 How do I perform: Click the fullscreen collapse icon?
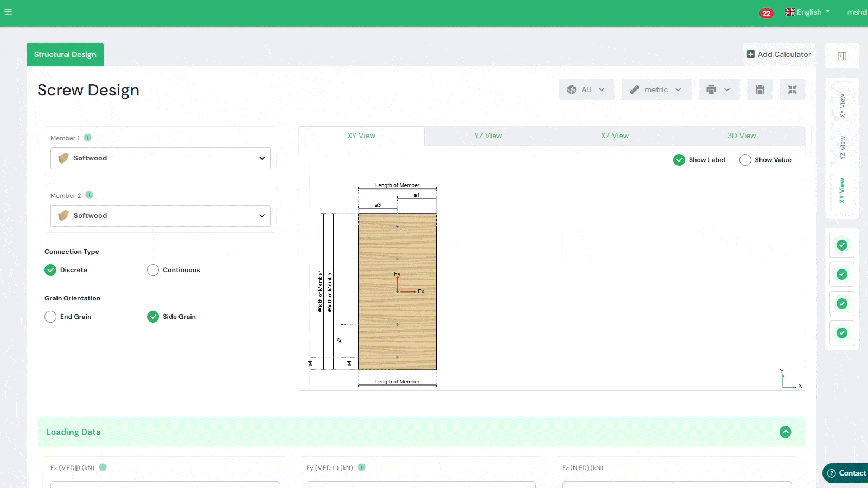[792, 89]
